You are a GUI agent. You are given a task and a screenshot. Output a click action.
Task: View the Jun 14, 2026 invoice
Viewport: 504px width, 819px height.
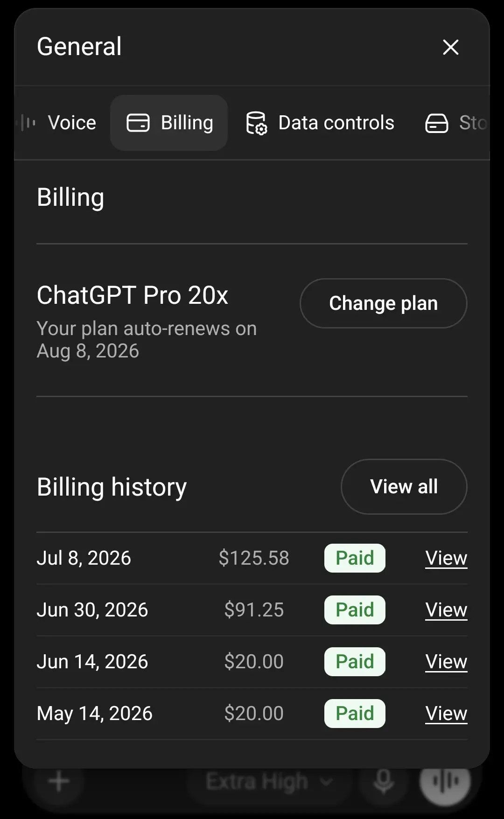[x=446, y=662]
